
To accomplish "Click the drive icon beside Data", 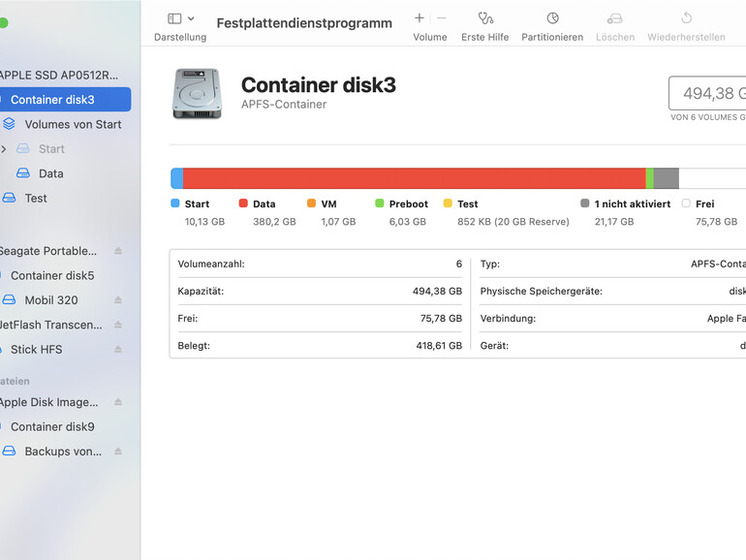I will (x=23, y=173).
